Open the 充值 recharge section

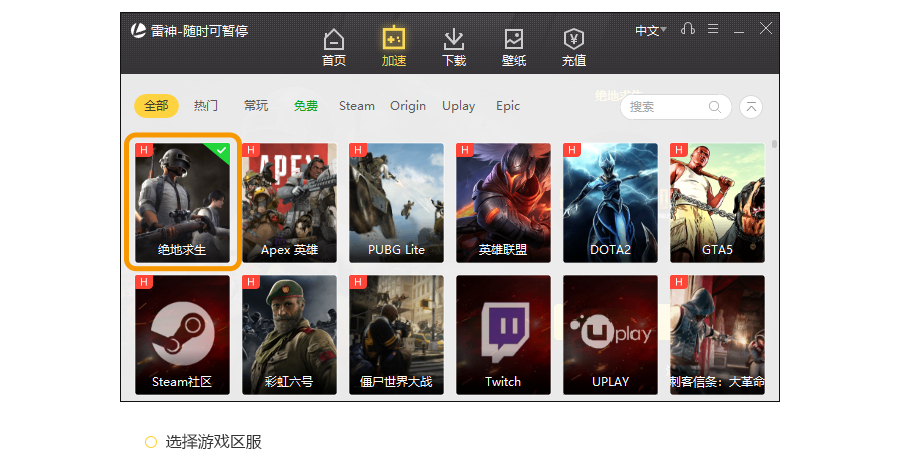pyautogui.click(x=573, y=48)
